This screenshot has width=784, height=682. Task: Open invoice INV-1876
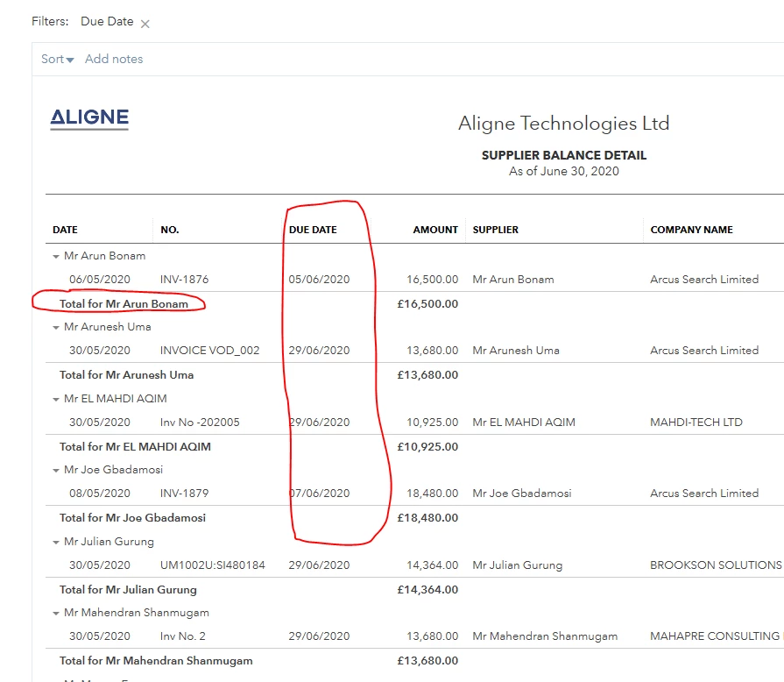pyautogui.click(x=185, y=280)
